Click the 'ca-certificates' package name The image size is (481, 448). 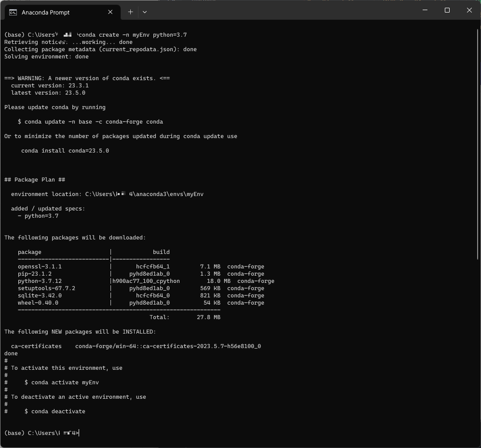click(x=36, y=346)
